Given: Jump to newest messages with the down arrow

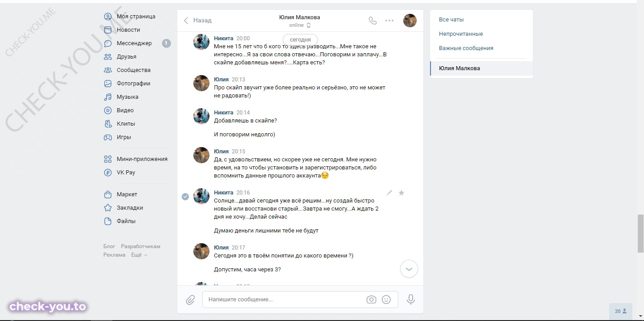Looking at the screenshot, I should (x=409, y=269).
